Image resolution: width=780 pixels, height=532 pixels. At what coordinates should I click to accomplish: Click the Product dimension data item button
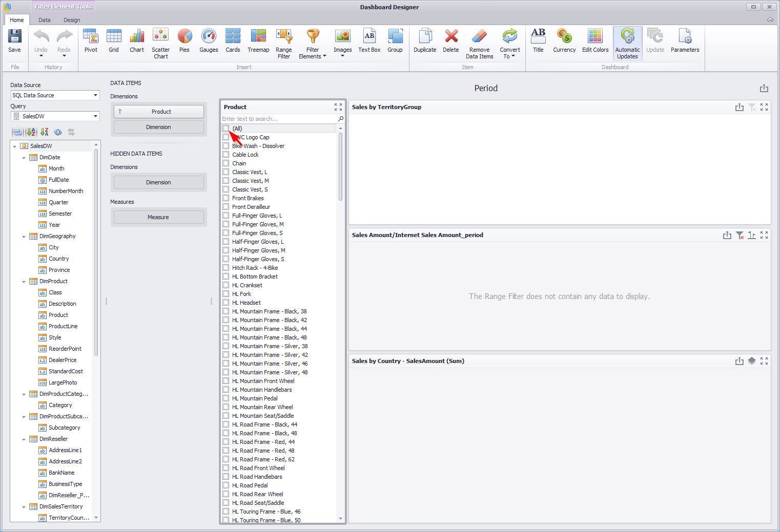[x=159, y=112]
